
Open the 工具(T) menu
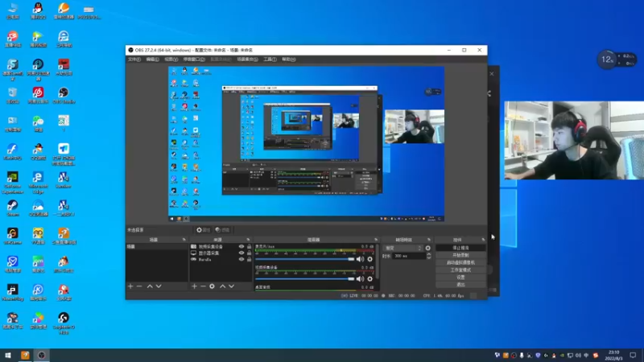[x=270, y=59]
